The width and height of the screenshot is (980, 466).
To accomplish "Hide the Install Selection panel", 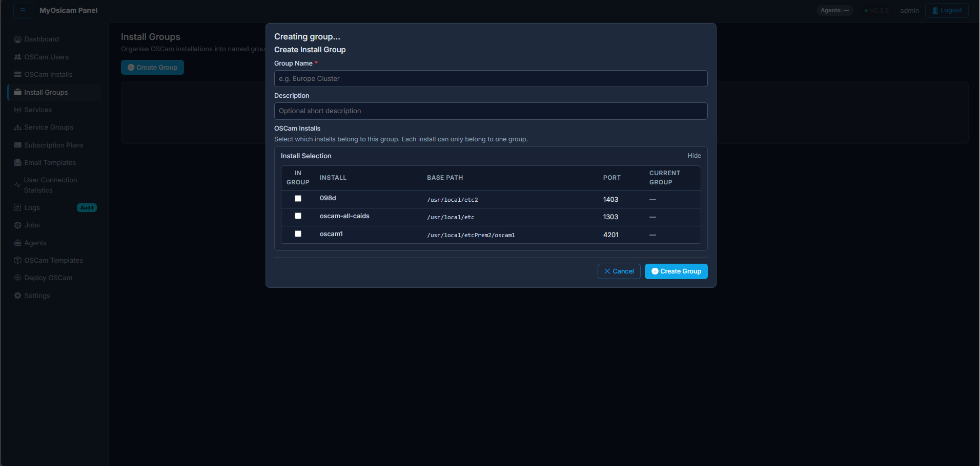I will (x=694, y=156).
